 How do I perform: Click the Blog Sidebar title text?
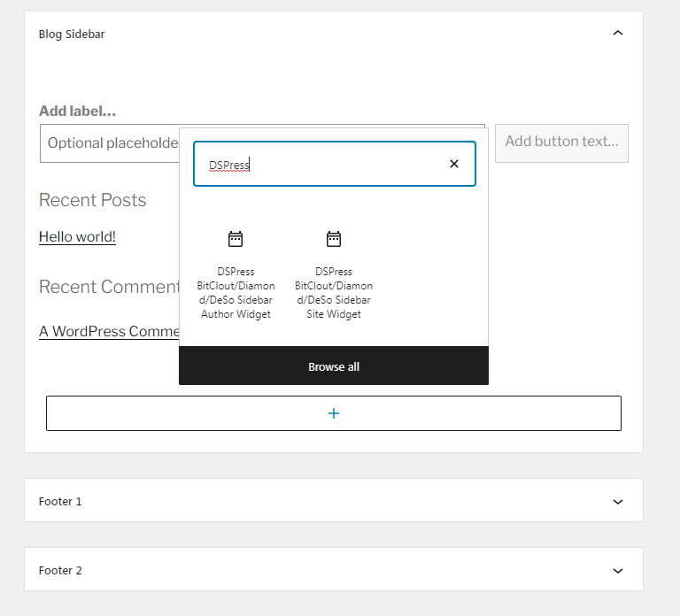coord(72,34)
